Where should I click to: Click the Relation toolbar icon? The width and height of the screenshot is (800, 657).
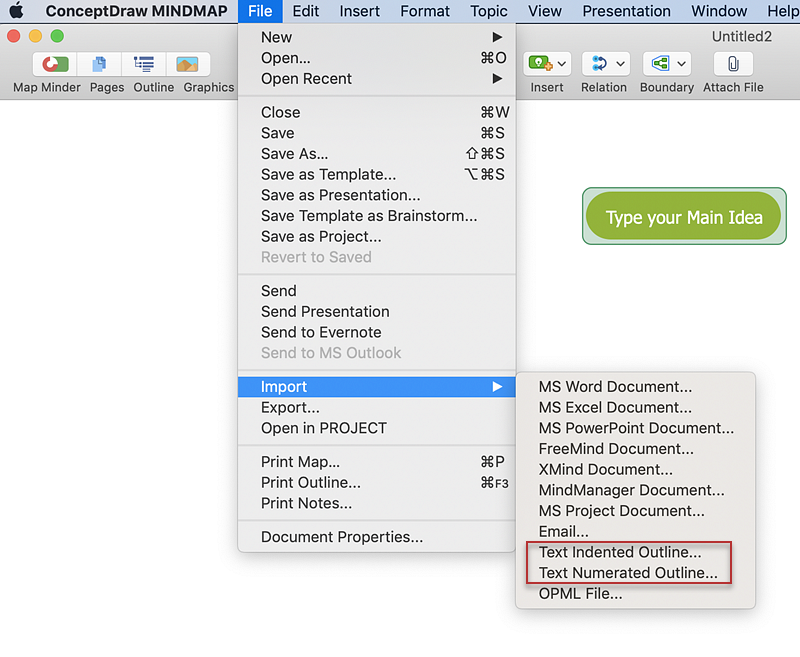pyautogui.click(x=599, y=64)
